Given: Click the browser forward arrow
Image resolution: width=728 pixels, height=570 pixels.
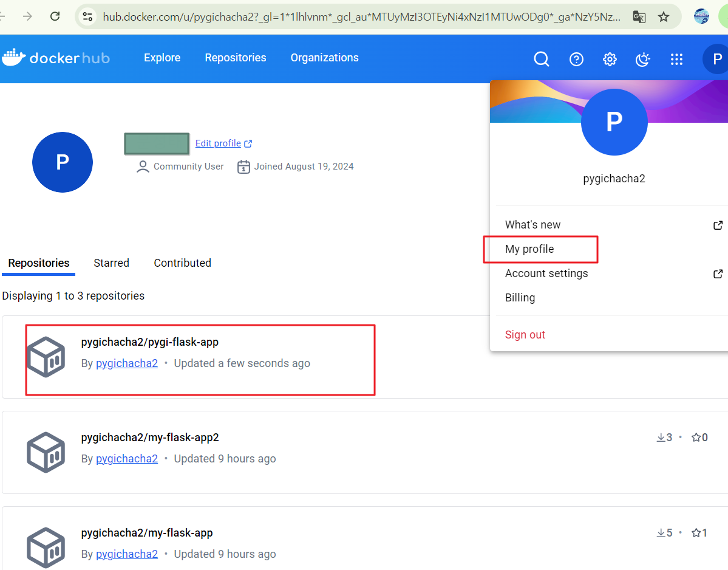Looking at the screenshot, I should pyautogui.click(x=28, y=17).
